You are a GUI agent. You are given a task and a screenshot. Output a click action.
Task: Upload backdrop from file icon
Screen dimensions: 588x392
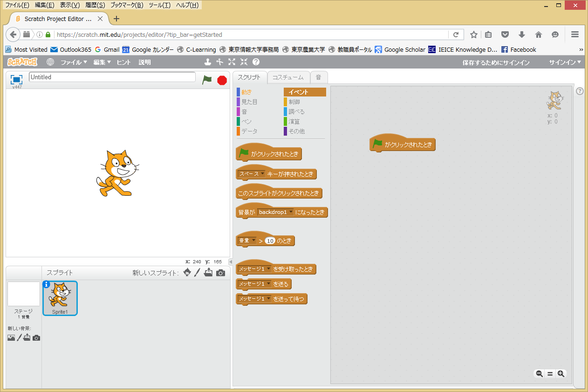(27, 338)
